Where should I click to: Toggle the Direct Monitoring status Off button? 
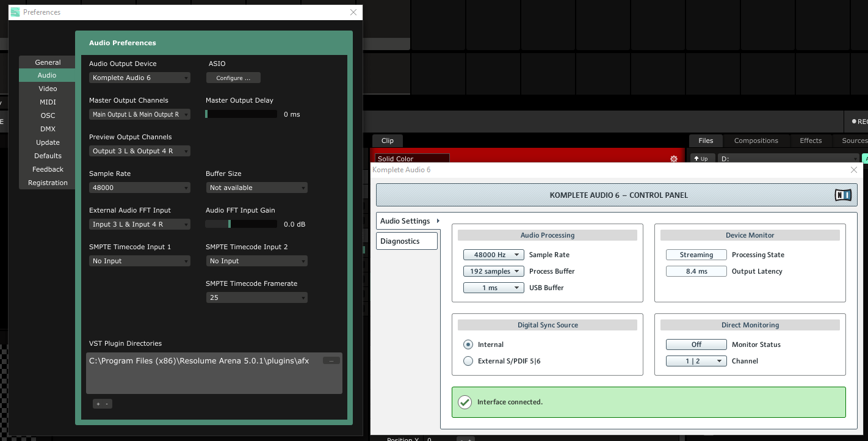696,344
